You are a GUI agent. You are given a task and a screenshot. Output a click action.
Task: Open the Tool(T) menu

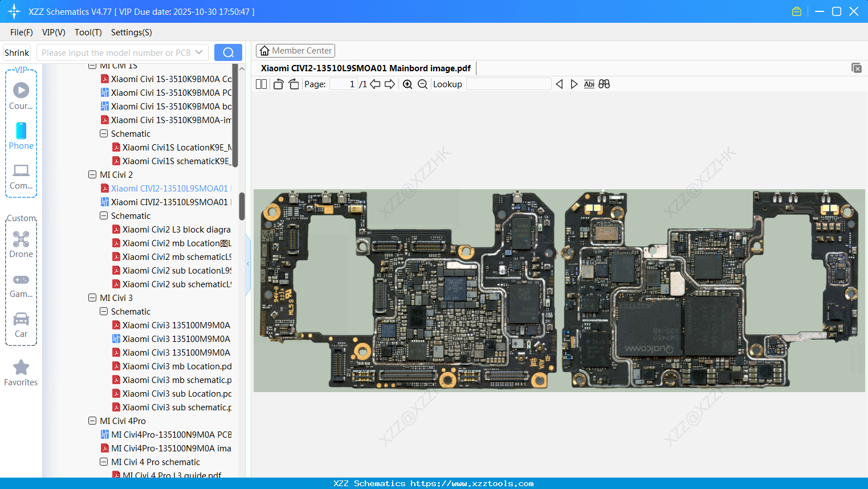pyautogui.click(x=88, y=32)
